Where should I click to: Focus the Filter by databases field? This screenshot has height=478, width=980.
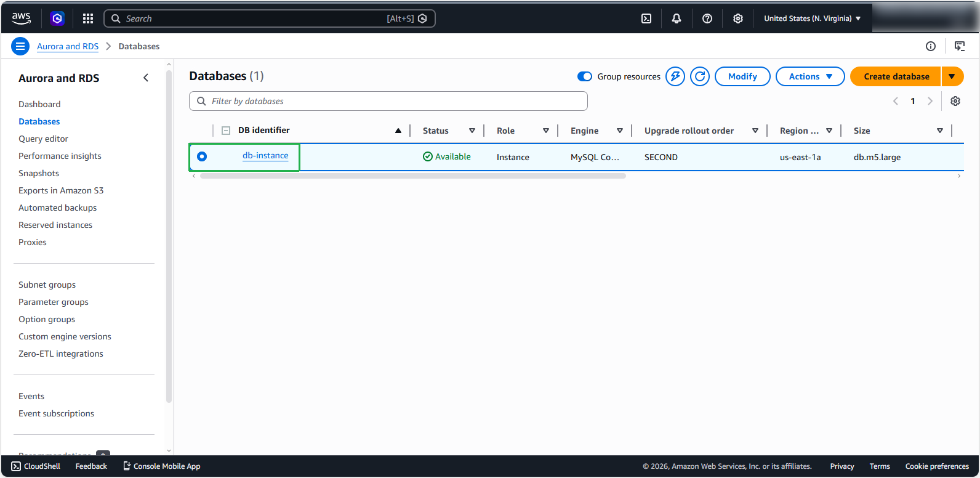click(388, 101)
